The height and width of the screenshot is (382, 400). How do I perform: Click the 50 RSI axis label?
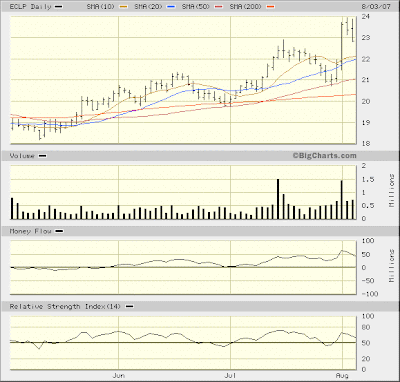click(366, 343)
